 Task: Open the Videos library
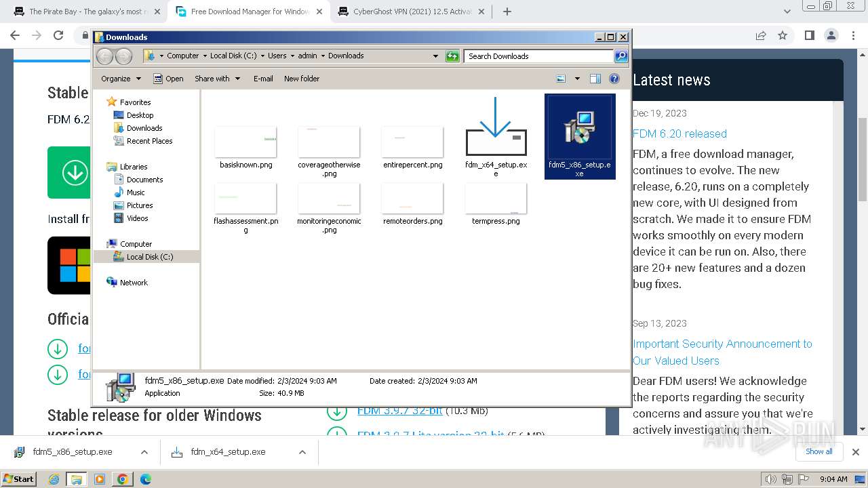[x=137, y=218]
